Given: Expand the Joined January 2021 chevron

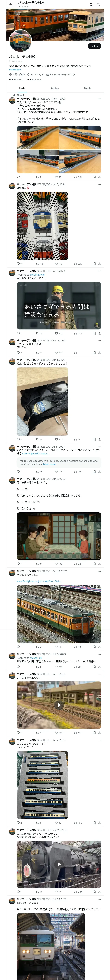Looking at the screenshot, I should click(x=74, y=75).
